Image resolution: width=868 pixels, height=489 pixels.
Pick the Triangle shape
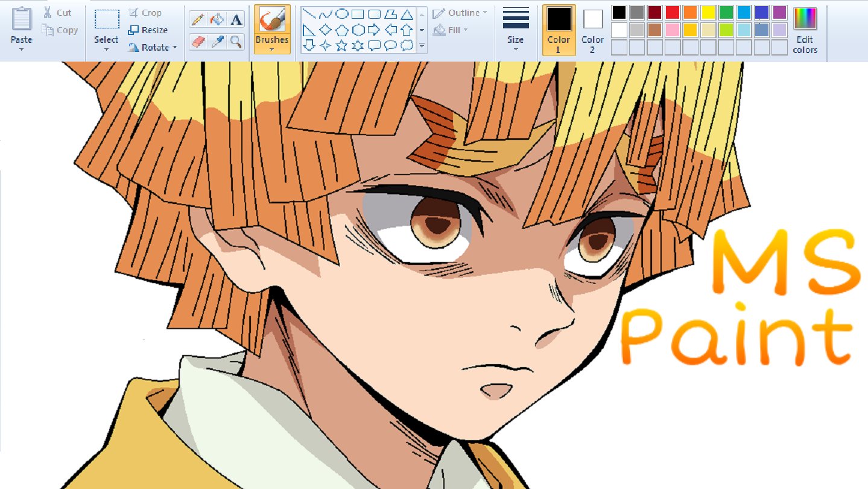407,14
